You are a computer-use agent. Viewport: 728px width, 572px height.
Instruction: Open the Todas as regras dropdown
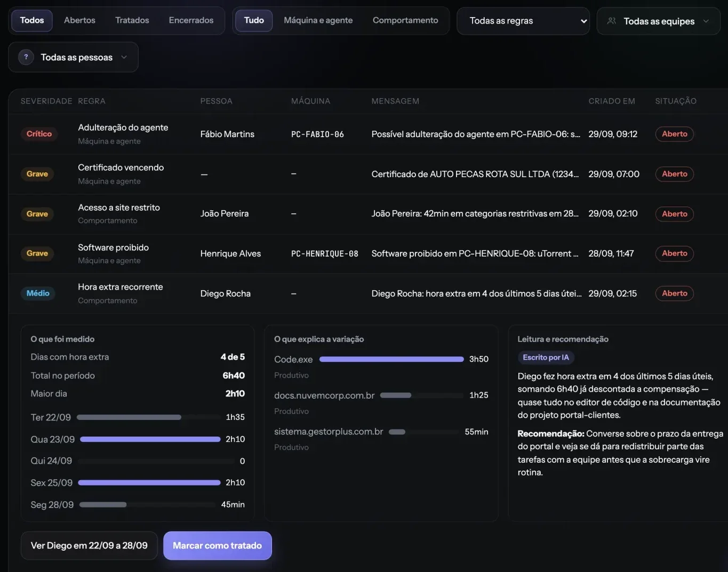coord(523,21)
